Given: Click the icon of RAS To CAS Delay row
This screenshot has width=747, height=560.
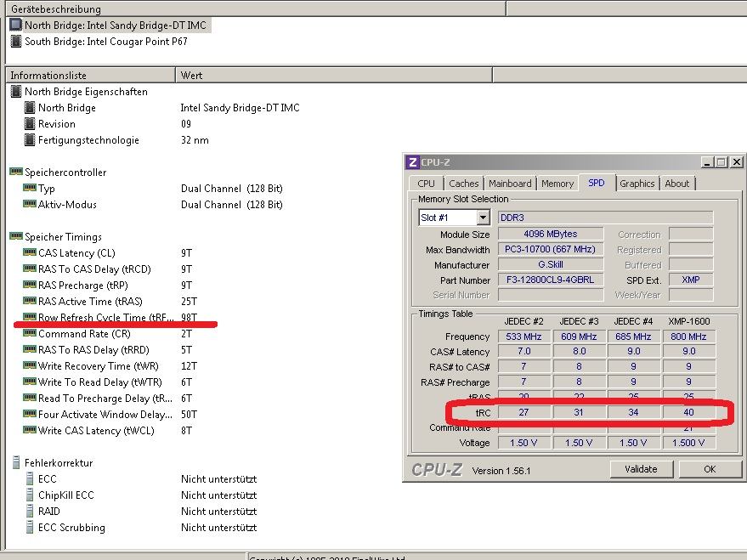Looking at the screenshot, I should (30, 268).
